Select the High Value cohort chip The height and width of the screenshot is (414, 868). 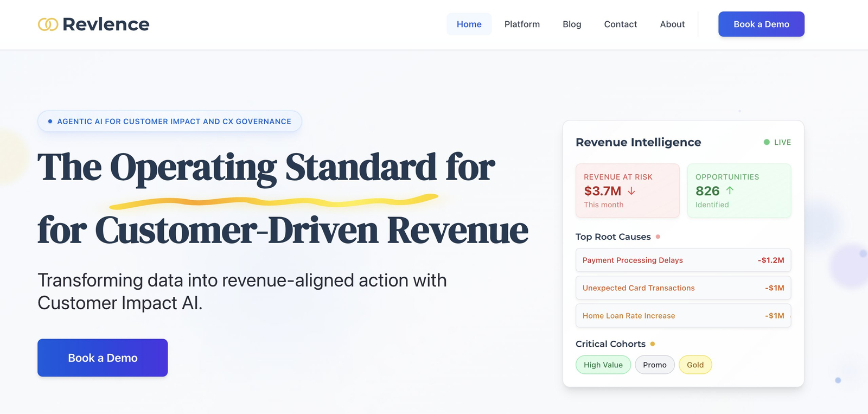603,365
